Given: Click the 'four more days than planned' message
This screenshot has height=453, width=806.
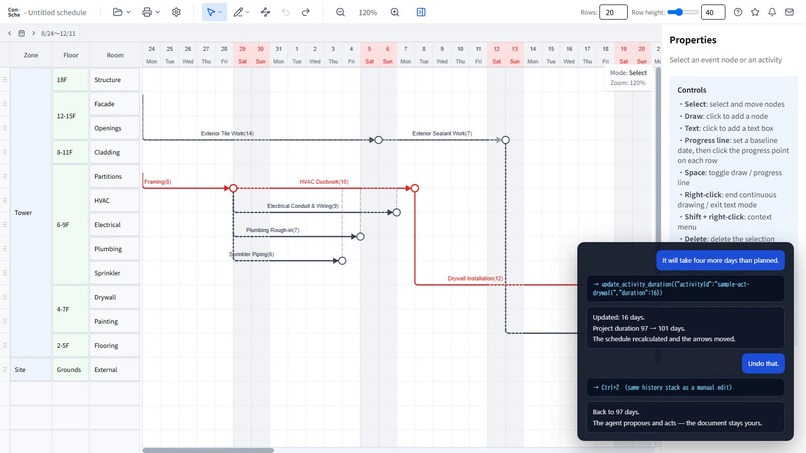Looking at the screenshot, I should pos(720,260).
